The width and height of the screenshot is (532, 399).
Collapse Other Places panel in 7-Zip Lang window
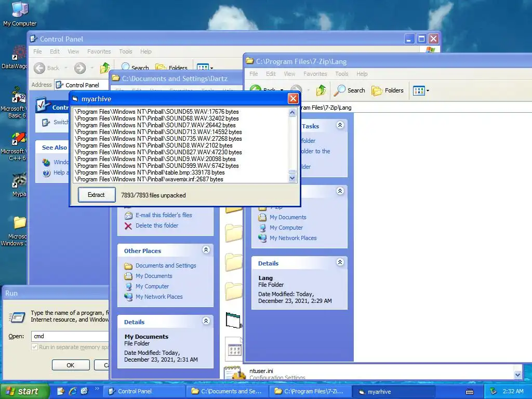(340, 191)
